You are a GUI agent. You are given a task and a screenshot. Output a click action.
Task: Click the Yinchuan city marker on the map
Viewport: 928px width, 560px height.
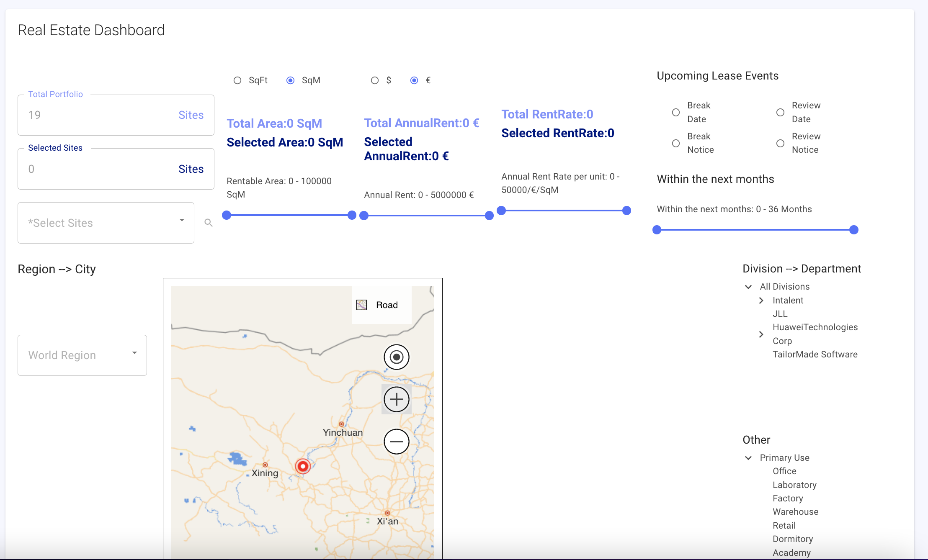point(341,424)
